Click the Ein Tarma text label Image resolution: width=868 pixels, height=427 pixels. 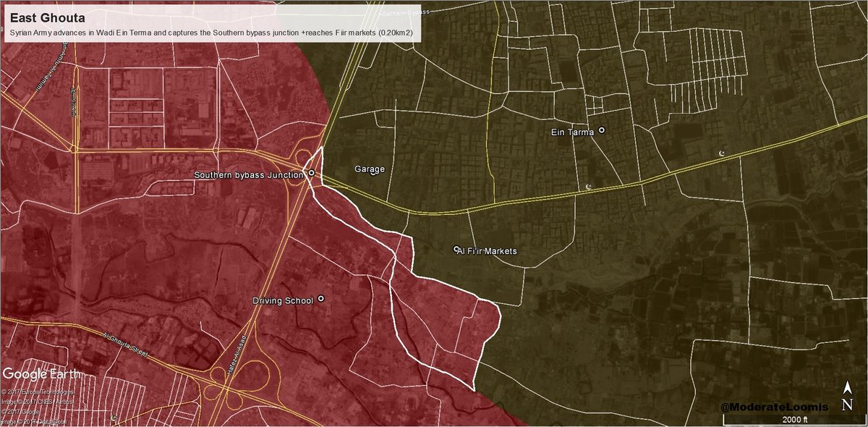pyautogui.click(x=576, y=132)
